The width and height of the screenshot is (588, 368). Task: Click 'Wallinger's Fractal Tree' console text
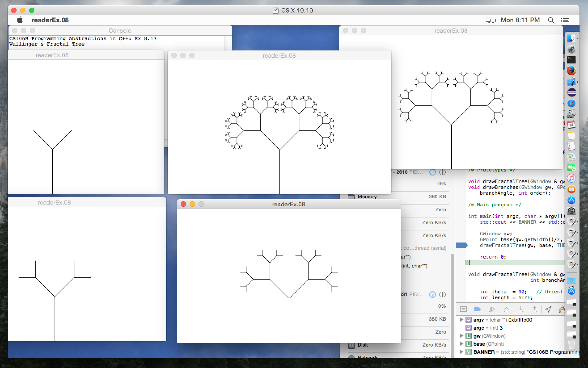(x=47, y=44)
